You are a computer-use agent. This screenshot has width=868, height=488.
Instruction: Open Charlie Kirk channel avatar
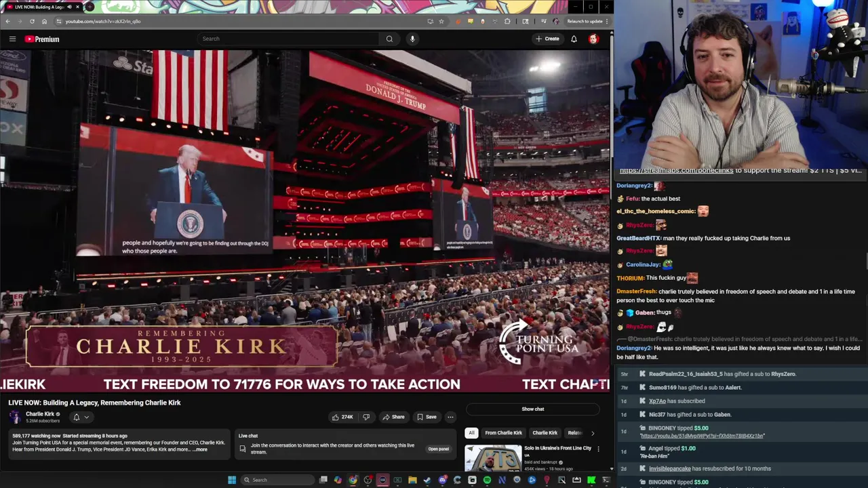tap(15, 417)
